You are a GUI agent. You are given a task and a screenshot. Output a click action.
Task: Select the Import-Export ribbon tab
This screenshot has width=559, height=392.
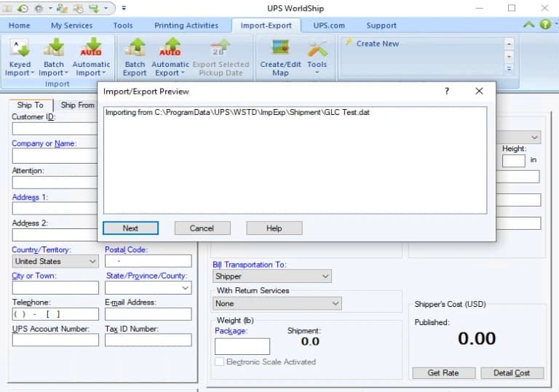(x=266, y=25)
